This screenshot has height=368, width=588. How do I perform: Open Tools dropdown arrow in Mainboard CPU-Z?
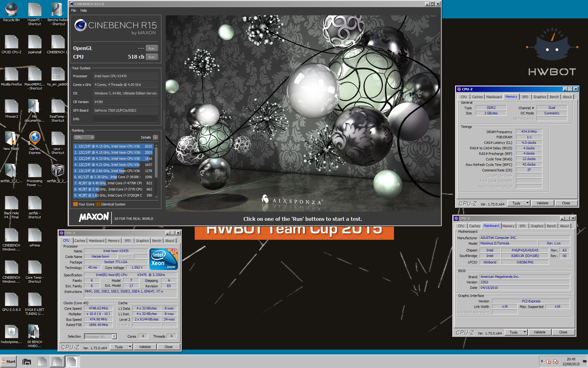525,332
